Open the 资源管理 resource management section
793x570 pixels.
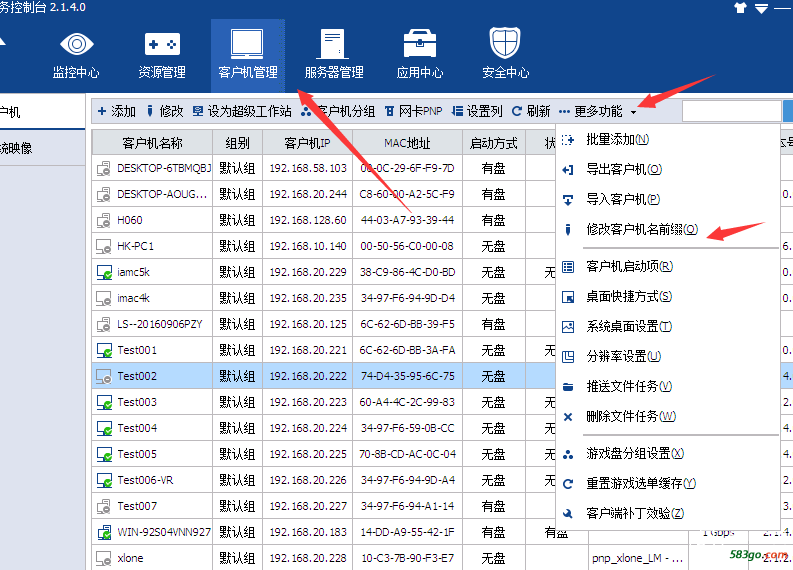click(x=162, y=55)
